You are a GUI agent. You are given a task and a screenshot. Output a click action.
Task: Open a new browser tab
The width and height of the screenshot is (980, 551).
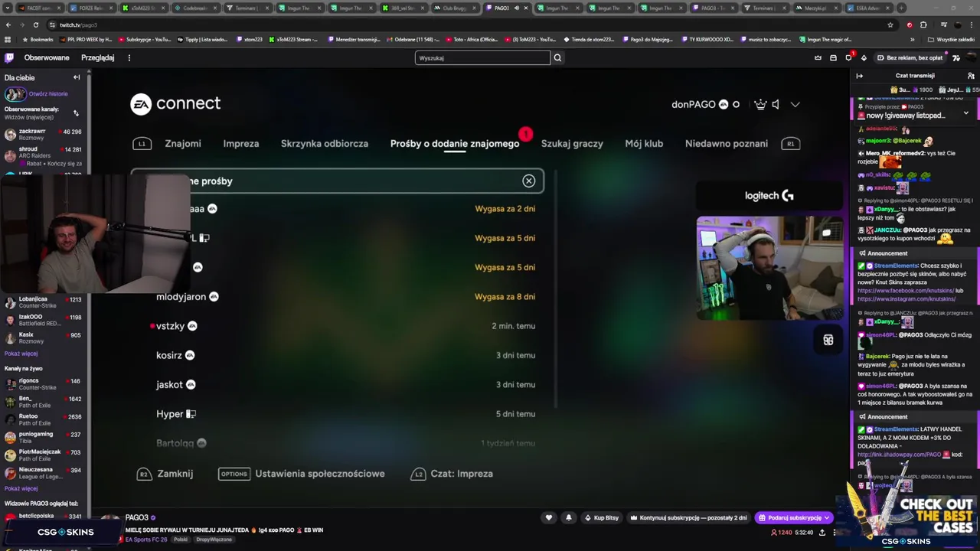pyautogui.click(x=901, y=8)
